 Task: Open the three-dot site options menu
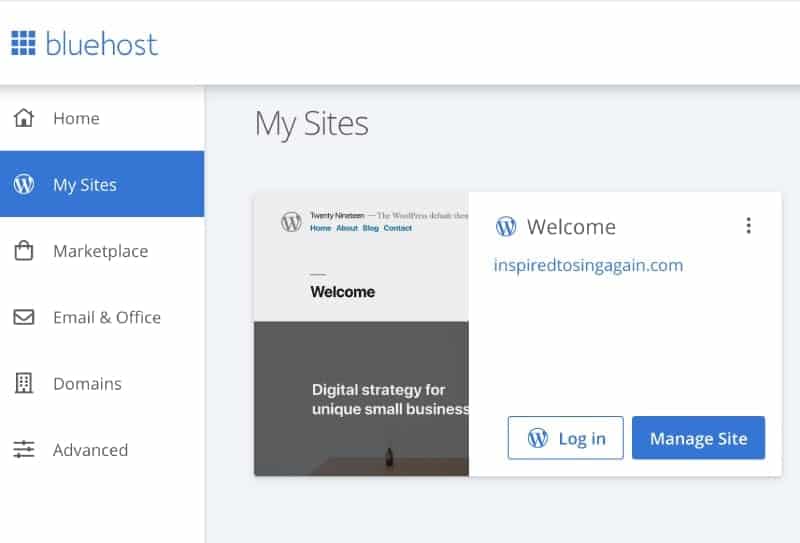coord(748,226)
